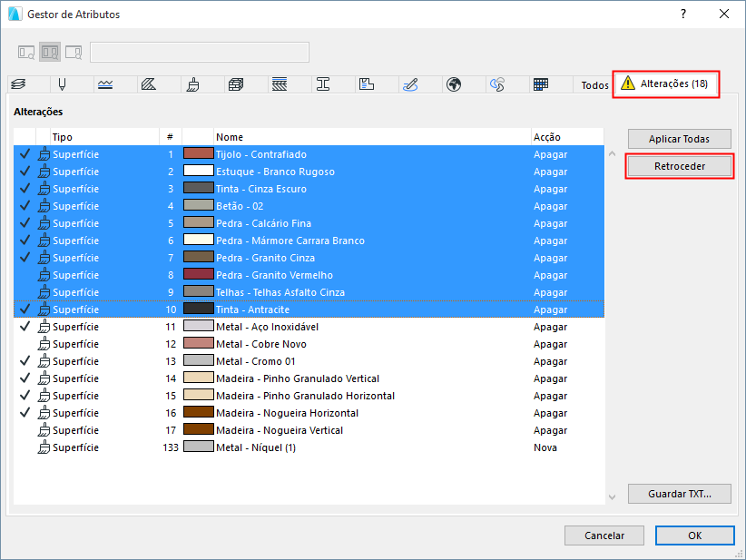Screen dimensions: 746x560
Task: Sort list by # number column header
Action: click(x=171, y=137)
